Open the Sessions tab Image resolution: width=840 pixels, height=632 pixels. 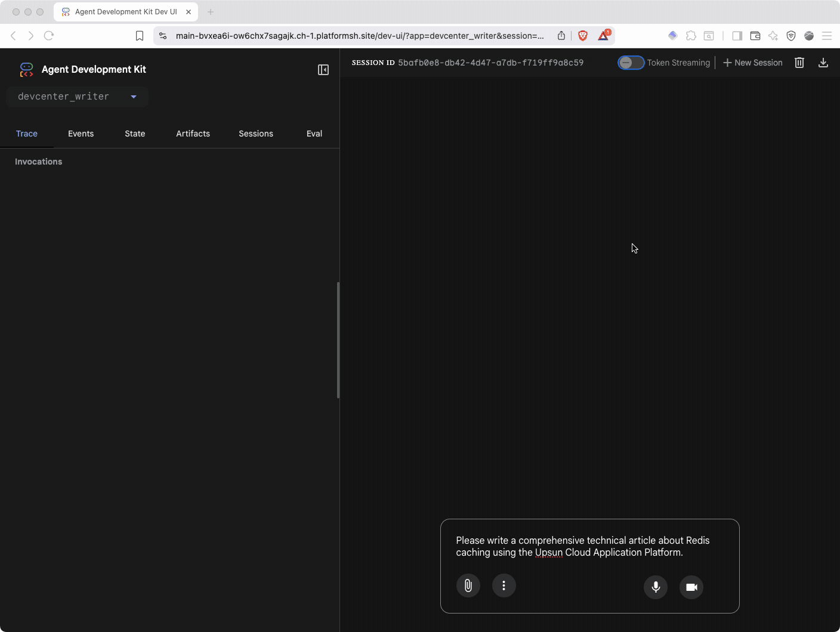tap(256, 134)
